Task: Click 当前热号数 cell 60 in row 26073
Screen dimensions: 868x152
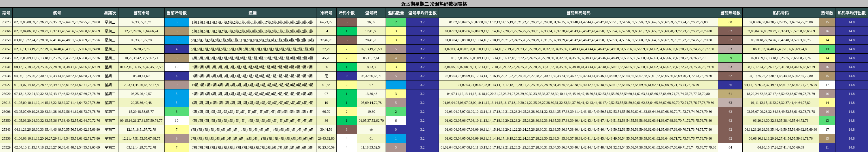Action: point(730,22)
